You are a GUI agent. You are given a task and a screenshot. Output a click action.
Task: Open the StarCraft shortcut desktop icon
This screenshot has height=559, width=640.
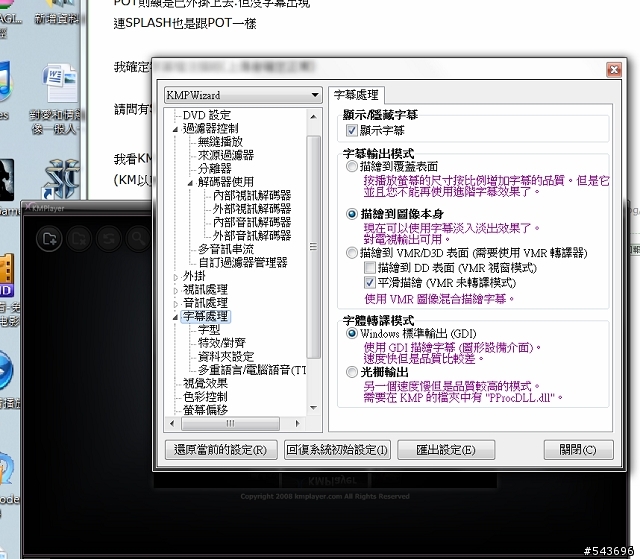point(61,179)
